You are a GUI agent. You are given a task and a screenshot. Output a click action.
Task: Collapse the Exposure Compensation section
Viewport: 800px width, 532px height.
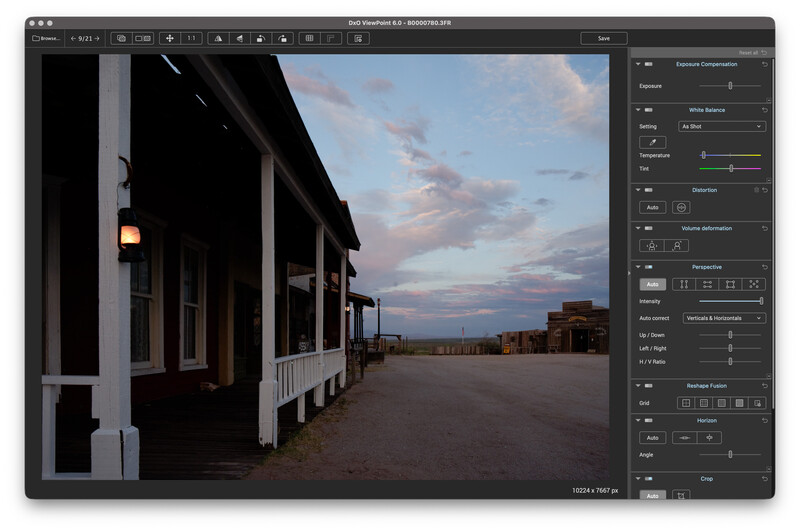click(638, 64)
